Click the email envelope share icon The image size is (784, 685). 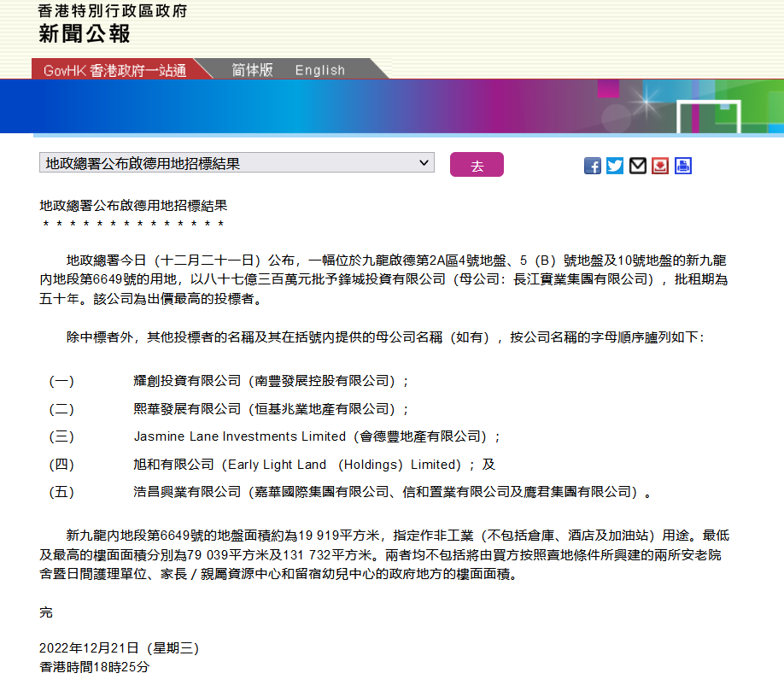(x=638, y=166)
